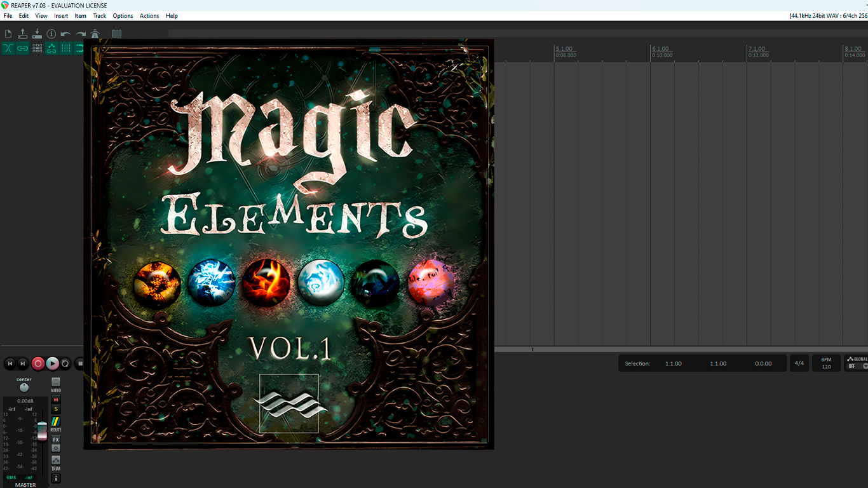Click the 5.1.00 ruler marker
The image size is (868, 488).
(x=564, y=49)
